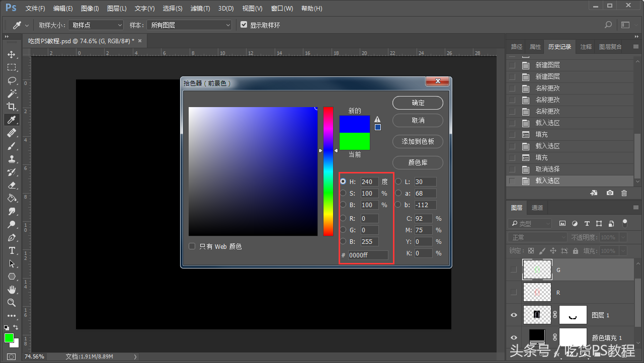Select the Crop tool
Image resolution: width=644 pixels, height=363 pixels.
tap(11, 107)
